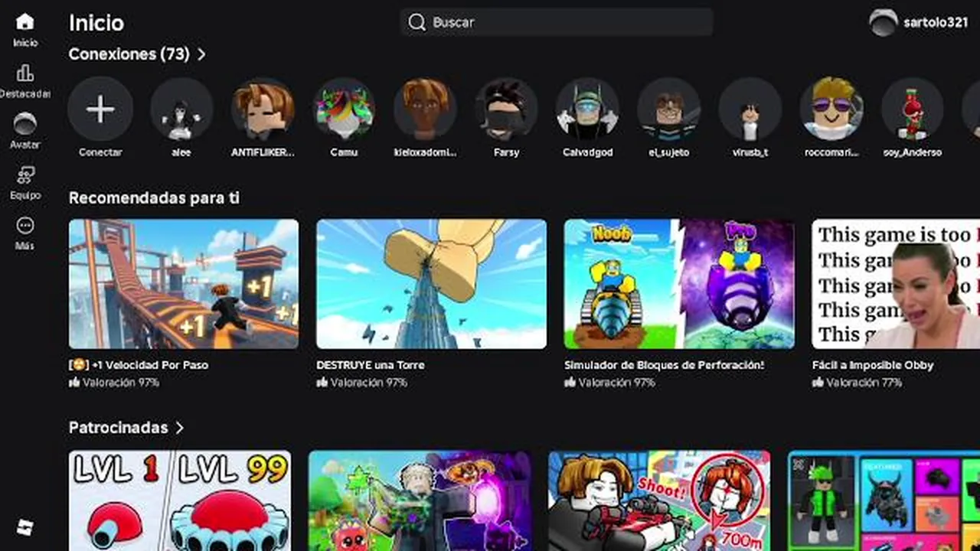Viewport: 980px width, 551px height.
Task: Click the Camu name label
Action: coord(344,152)
